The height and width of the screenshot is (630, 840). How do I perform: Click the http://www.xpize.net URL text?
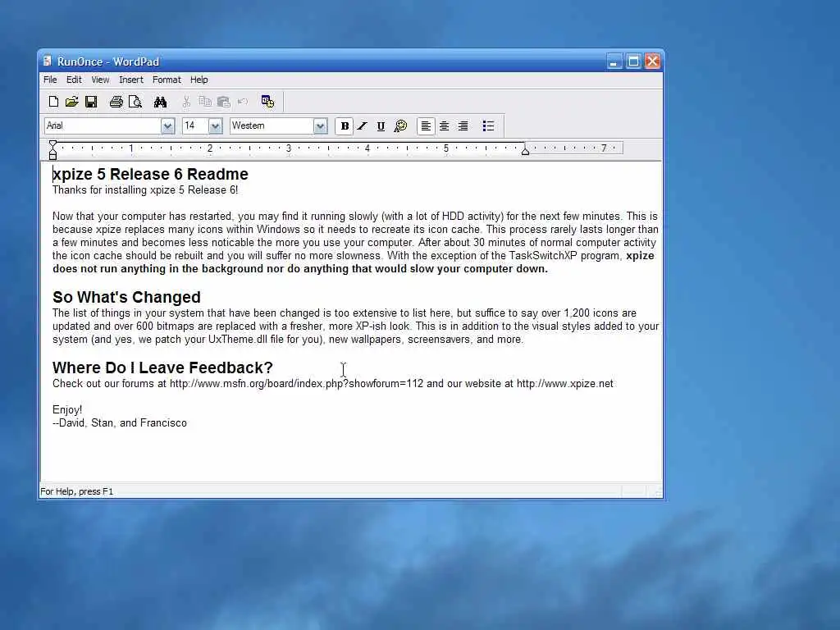click(x=564, y=384)
